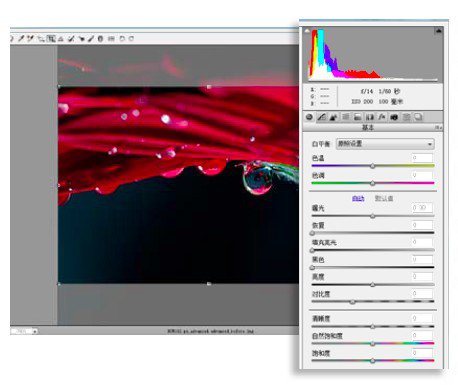Click the Exposure (曝光) slider handle
The width and height of the screenshot is (458, 385).
[373, 216]
